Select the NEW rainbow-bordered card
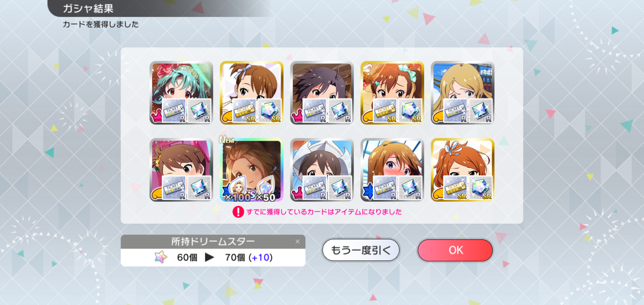The width and height of the screenshot is (644, 305). [251, 170]
